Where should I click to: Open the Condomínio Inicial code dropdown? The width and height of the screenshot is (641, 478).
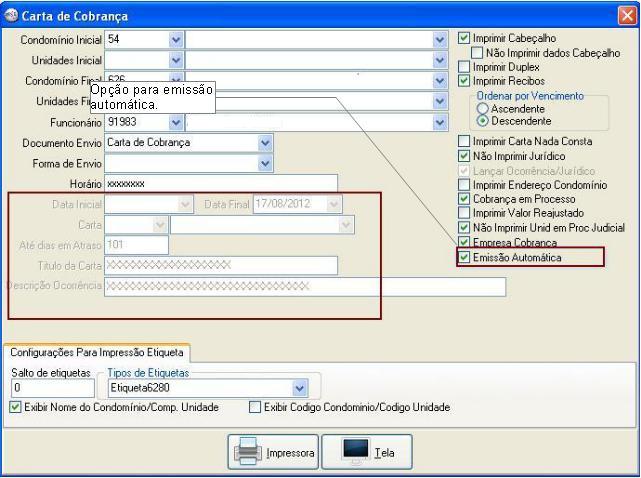click(x=177, y=39)
